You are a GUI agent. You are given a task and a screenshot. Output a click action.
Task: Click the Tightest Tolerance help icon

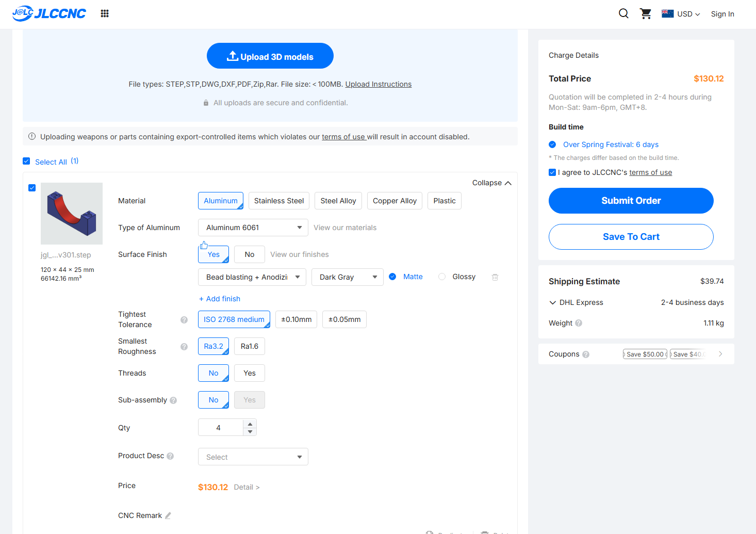(184, 320)
